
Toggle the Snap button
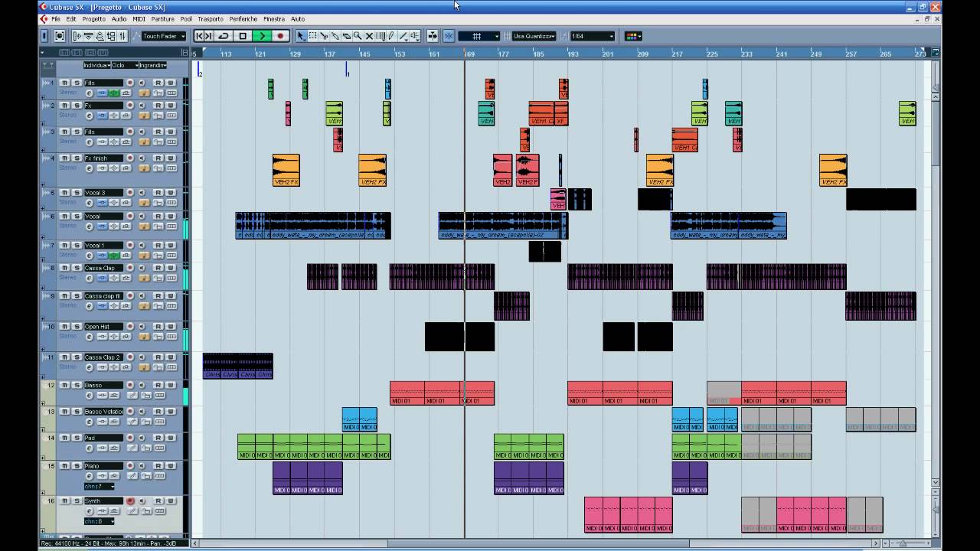tap(448, 36)
